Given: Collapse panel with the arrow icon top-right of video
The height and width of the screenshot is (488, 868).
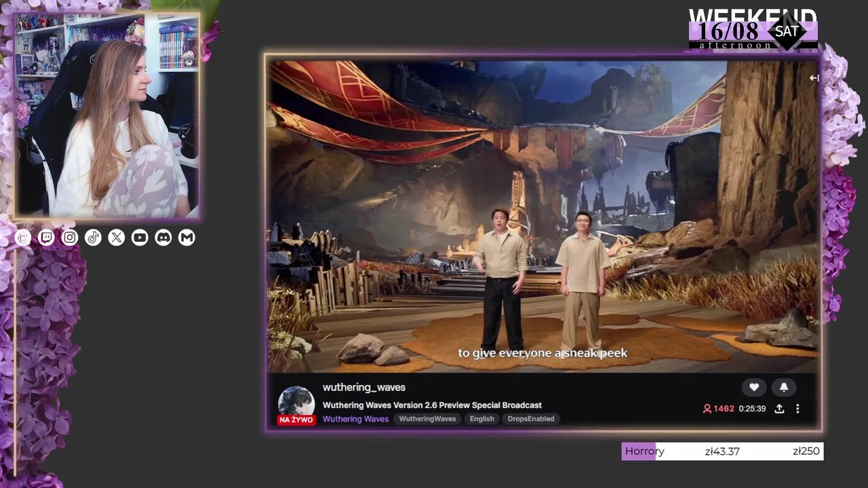Looking at the screenshot, I should (814, 78).
